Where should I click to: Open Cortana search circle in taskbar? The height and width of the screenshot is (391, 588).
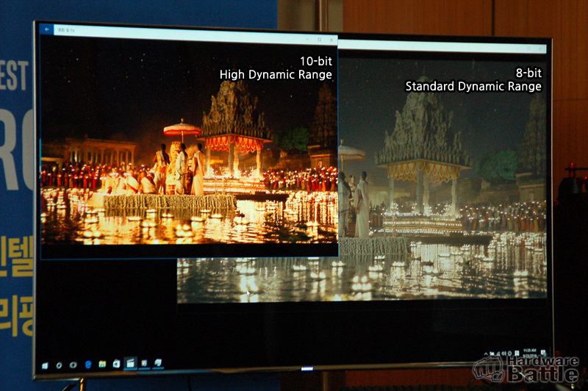point(59,365)
